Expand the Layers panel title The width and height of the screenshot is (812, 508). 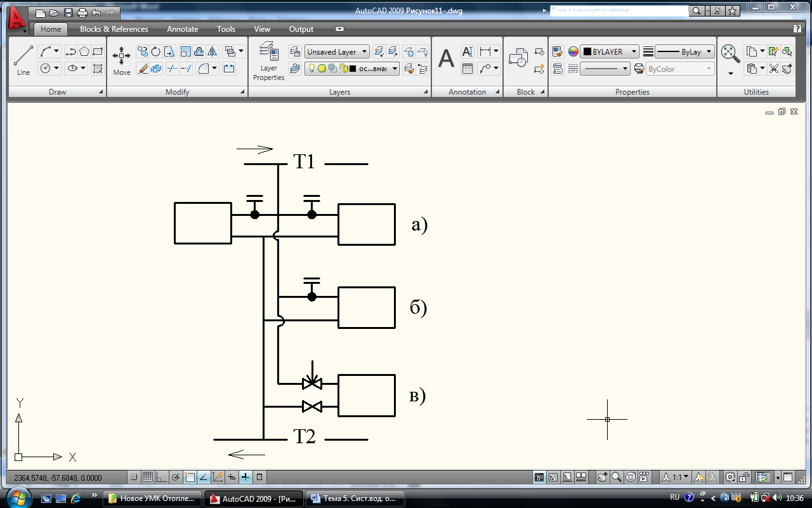click(x=340, y=92)
